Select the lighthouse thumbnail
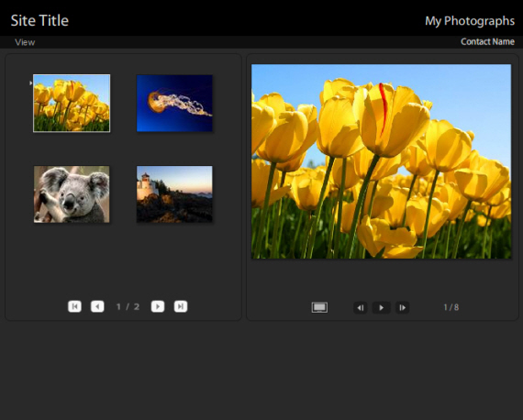Screen dimensions: 523x420 (x=174, y=194)
